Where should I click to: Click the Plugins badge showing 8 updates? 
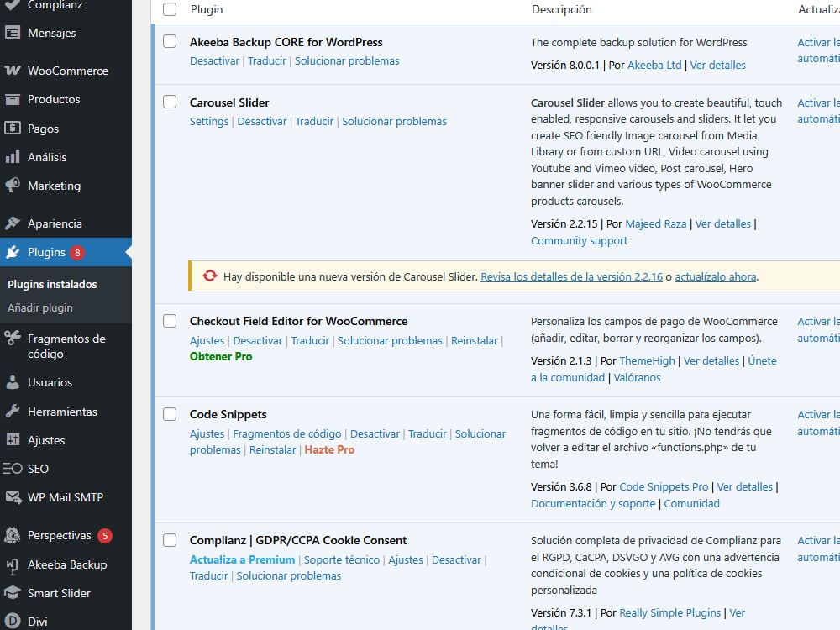(77, 253)
